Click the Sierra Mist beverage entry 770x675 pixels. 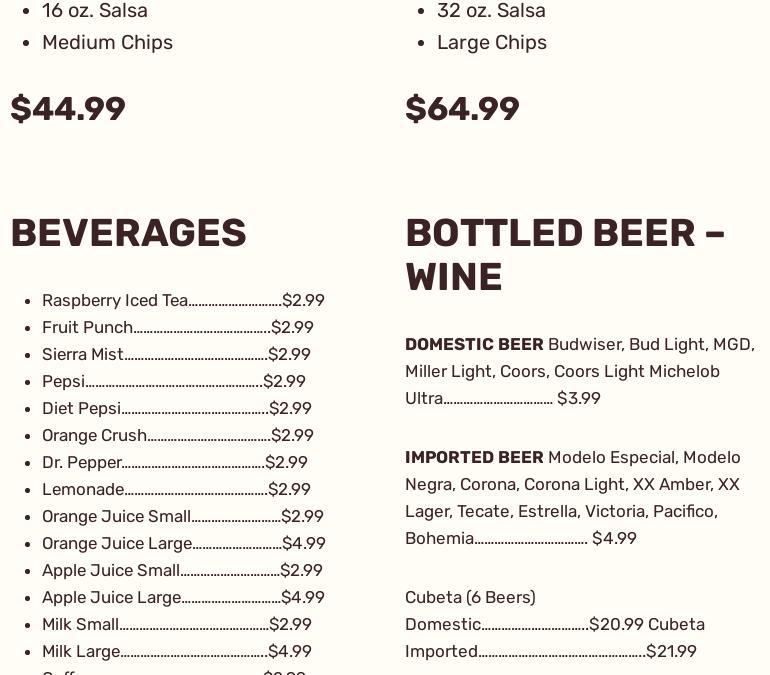click(x=176, y=354)
